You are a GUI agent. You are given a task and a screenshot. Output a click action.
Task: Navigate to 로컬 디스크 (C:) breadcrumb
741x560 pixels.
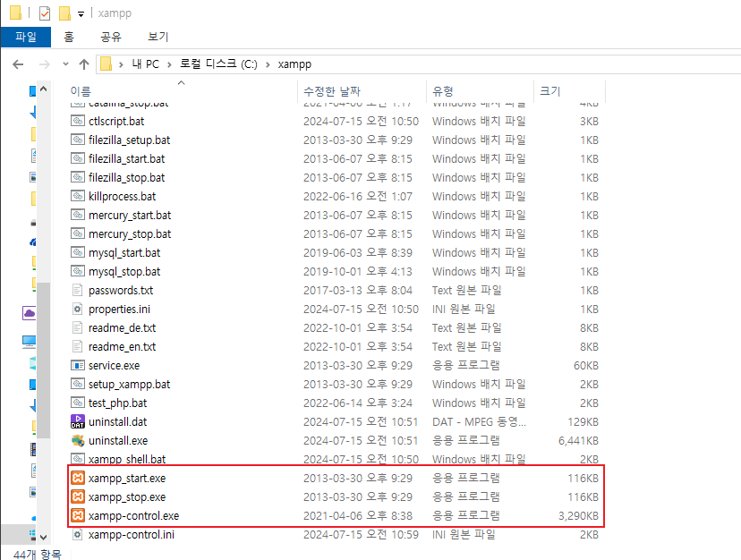218,64
